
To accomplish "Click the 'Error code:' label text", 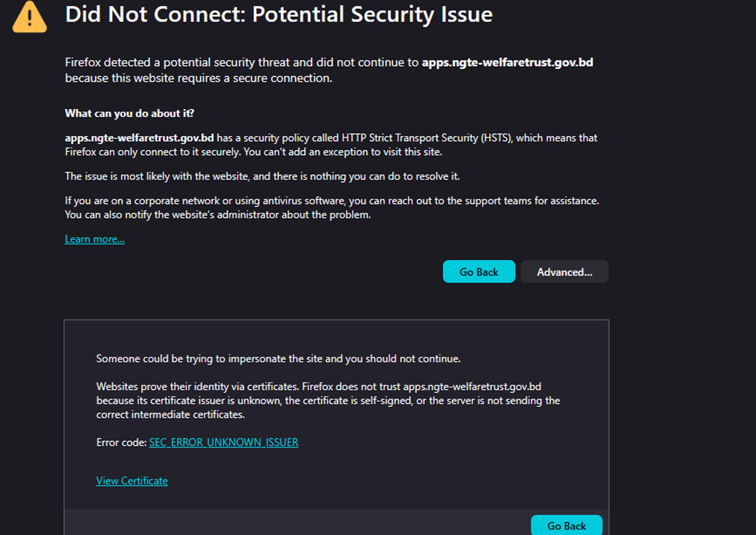I will 121,442.
